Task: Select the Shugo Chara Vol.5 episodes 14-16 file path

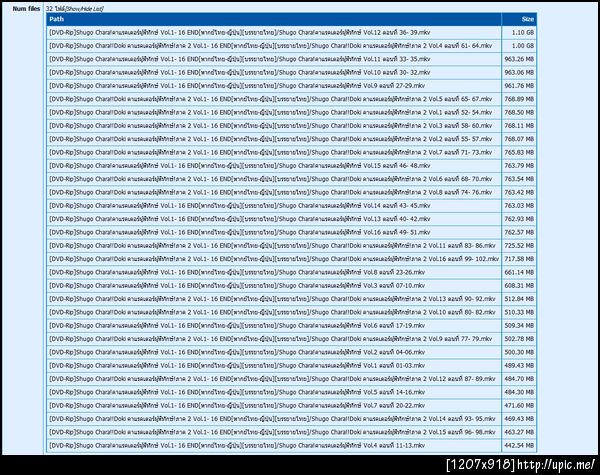Action: coord(237,392)
